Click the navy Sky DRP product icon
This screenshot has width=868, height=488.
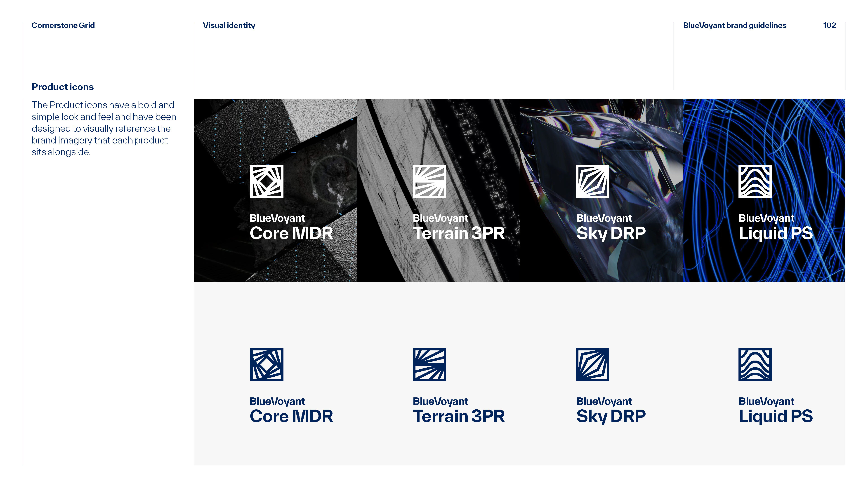592,364
